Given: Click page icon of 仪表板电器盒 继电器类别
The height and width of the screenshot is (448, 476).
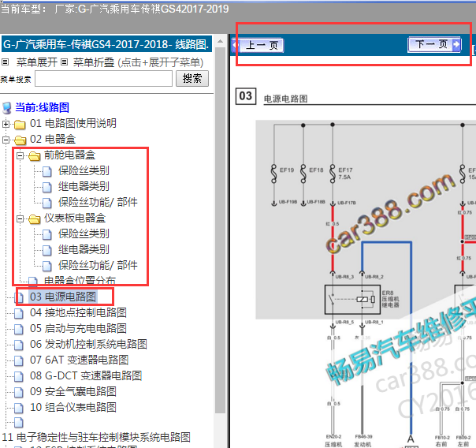Looking at the screenshot, I should [46, 251].
